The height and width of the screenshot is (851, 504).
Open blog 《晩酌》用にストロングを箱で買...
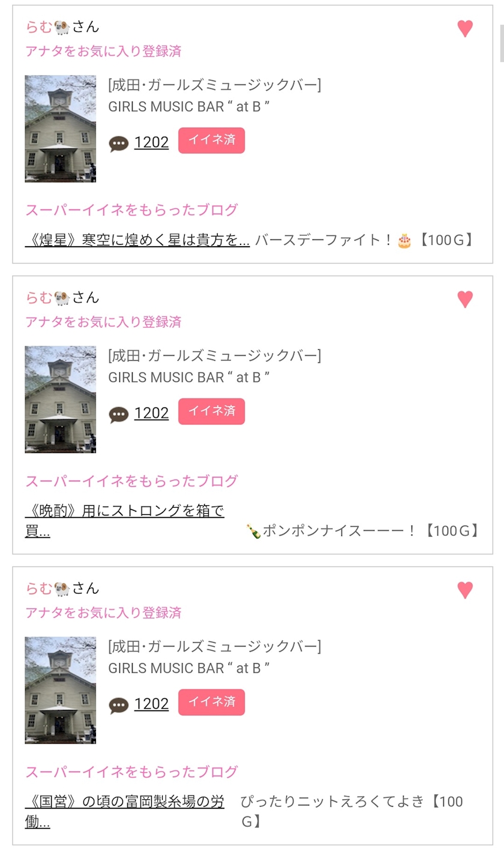tap(125, 521)
